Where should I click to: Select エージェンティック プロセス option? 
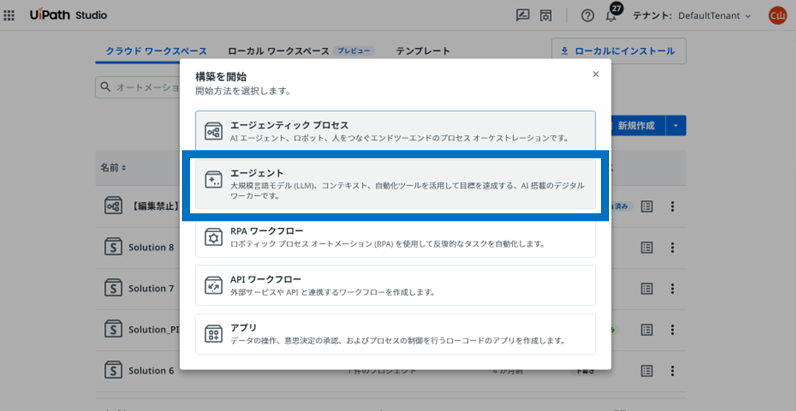tap(395, 130)
